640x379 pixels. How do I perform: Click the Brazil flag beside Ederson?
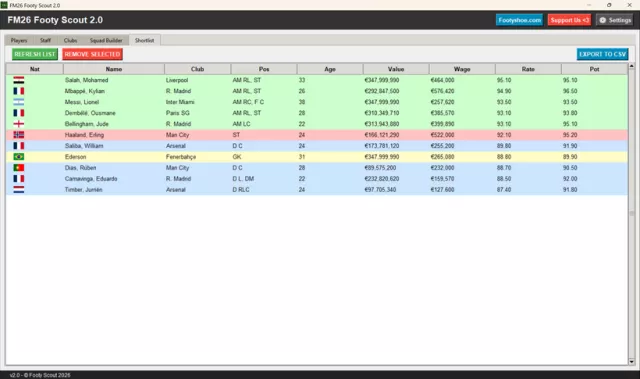tap(19, 157)
